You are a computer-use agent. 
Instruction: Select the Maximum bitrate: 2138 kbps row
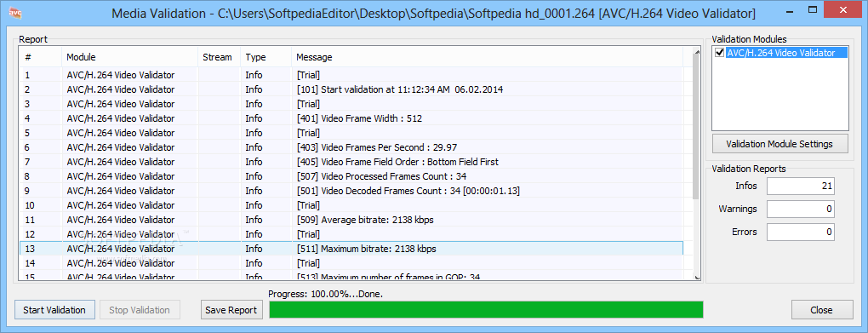click(x=351, y=249)
